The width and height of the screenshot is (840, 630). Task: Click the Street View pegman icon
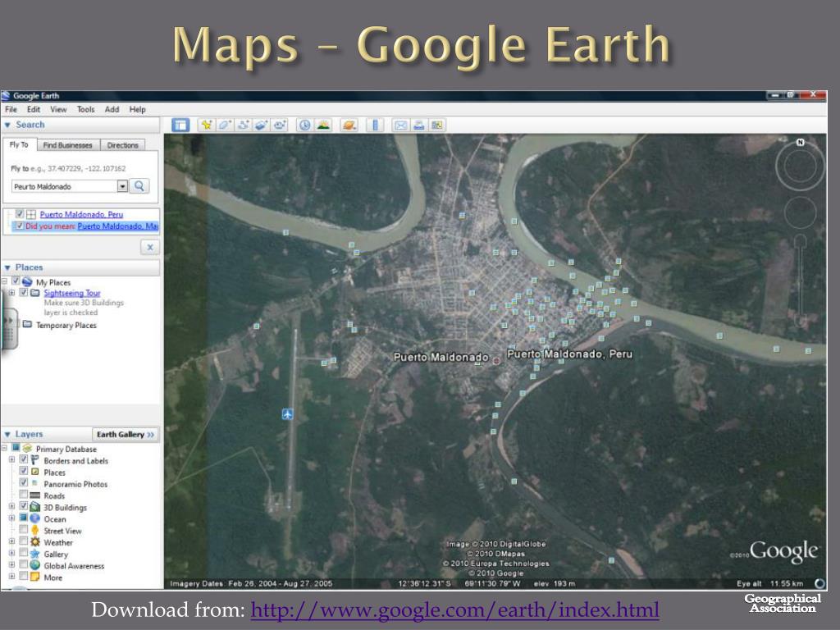[x=34, y=531]
